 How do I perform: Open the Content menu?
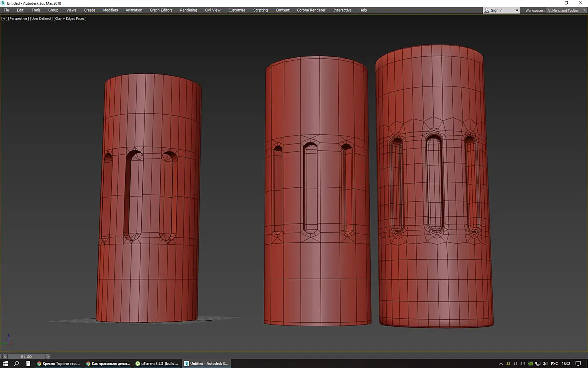click(x=283, y=10)
